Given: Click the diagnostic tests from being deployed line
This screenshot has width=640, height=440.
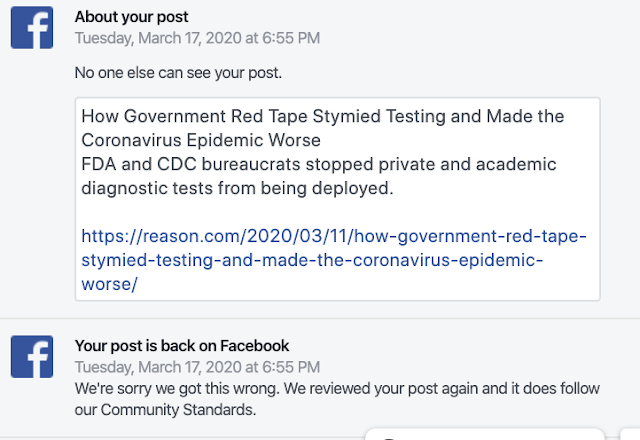Looking at the screenshot, I should click(x=238, y=188).
